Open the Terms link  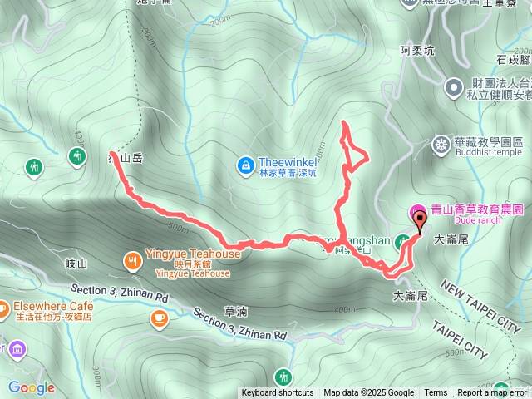436,393
